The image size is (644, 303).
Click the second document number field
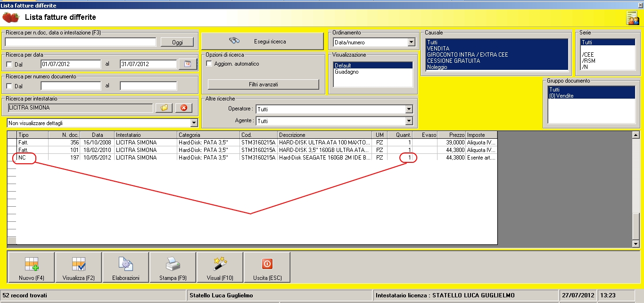click(149, 86)
